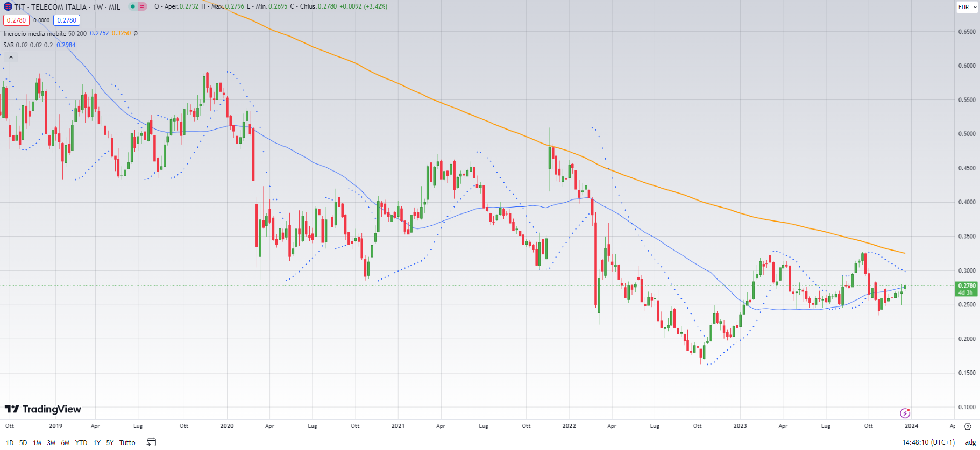Click the 50-period average value 0.2752
The image size is (980, 450).
(x=99, y=33)
